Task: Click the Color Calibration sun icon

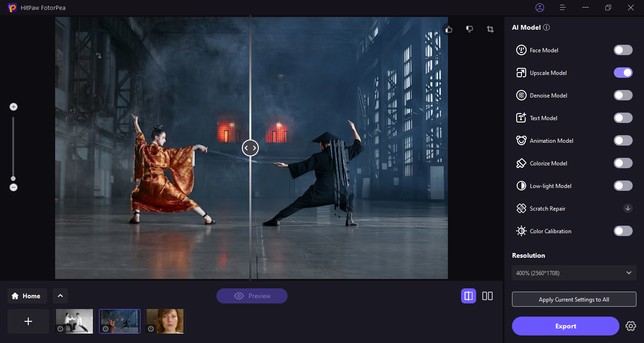Action: pos(521,231)
